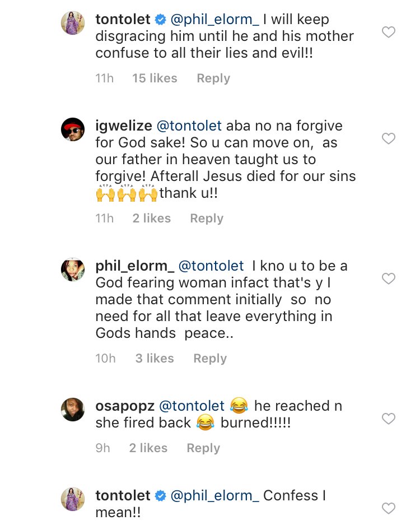The height and width of the screenshot is (525, 420).
Task: Open the @phil_elorm_ mention in the first comment
Action: (x=214, y=20)
